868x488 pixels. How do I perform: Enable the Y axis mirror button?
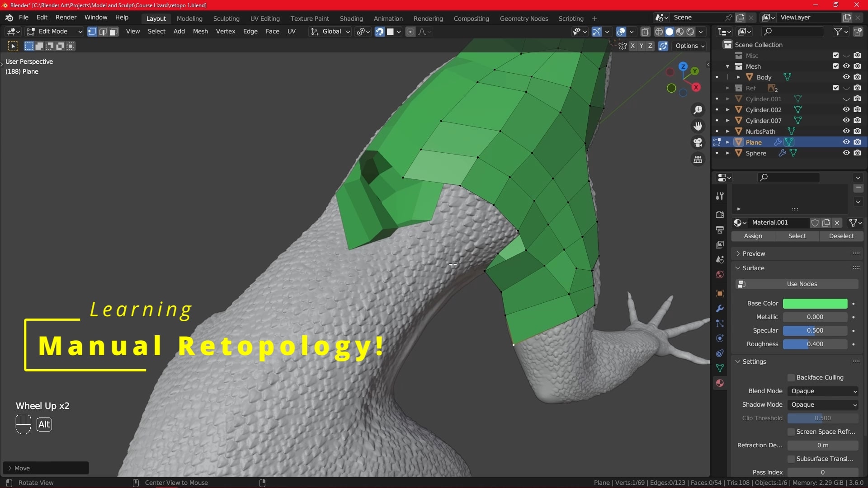pyautogui.click(x=642, y=46)
